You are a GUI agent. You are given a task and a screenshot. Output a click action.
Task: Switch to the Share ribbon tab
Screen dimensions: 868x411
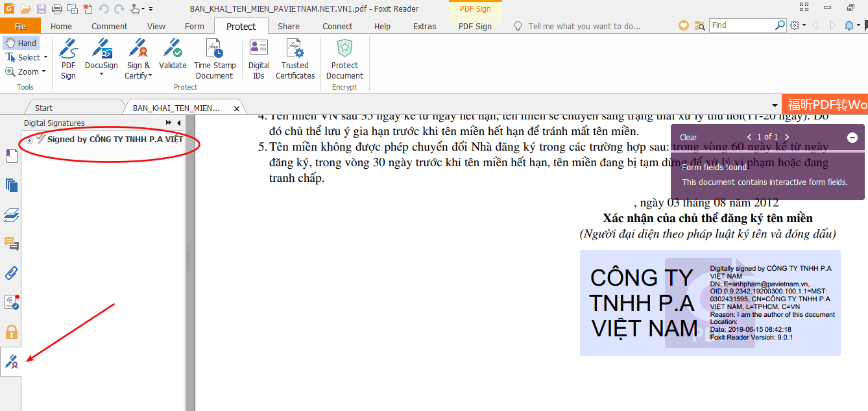(x=289, y=26)
